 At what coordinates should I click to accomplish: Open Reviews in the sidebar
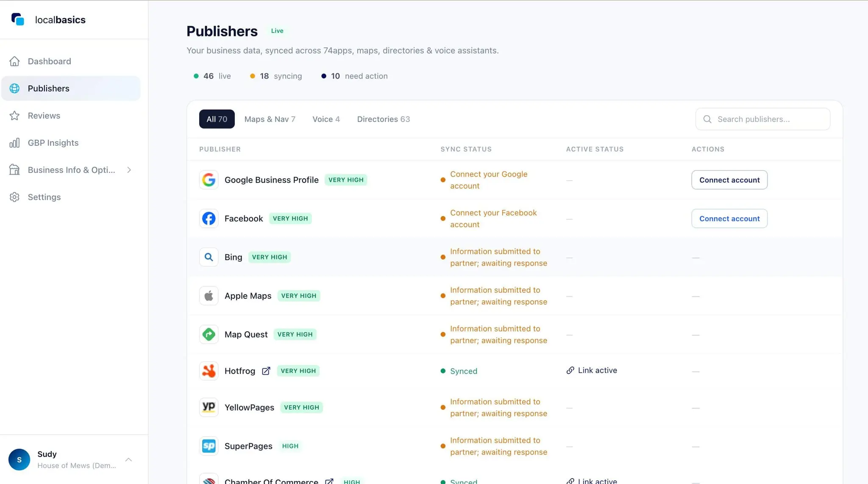(x=71, y=116)
